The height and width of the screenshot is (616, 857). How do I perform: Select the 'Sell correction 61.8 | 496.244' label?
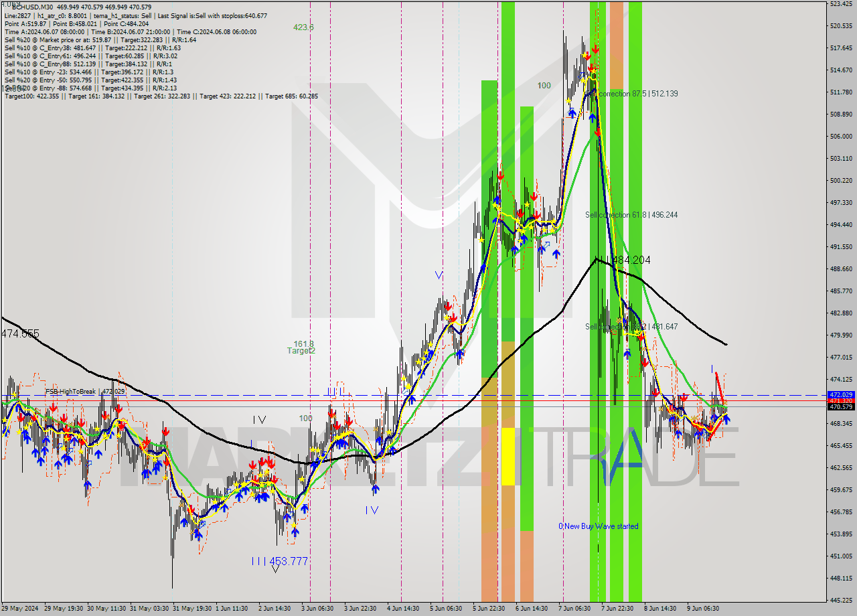[631, 215]
